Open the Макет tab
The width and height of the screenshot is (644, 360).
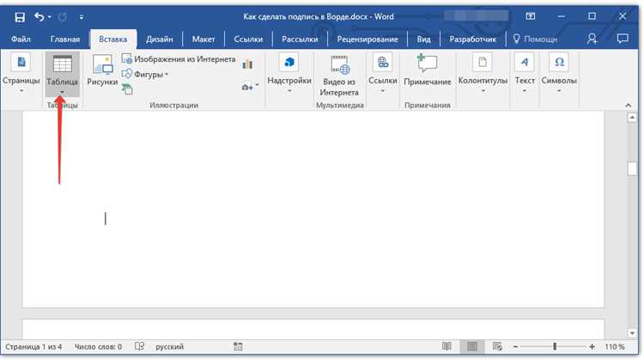[204, 39]
